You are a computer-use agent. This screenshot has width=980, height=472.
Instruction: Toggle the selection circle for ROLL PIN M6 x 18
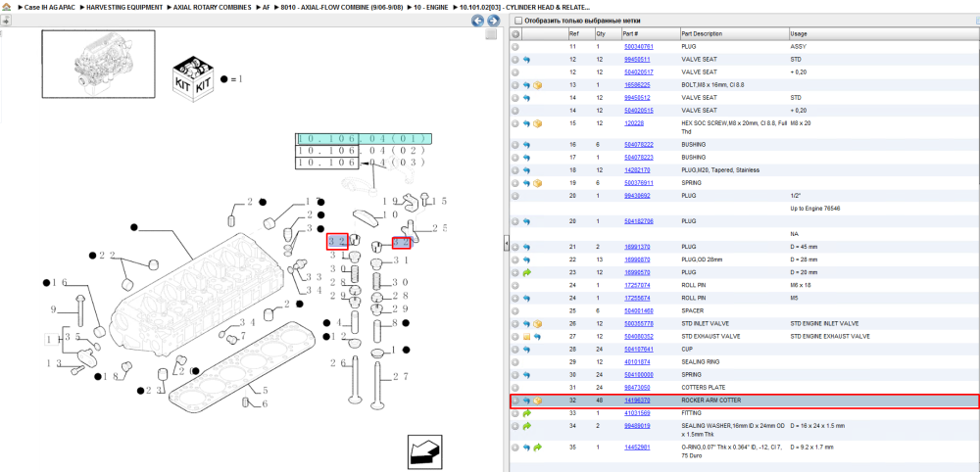[x=515, y=285]
